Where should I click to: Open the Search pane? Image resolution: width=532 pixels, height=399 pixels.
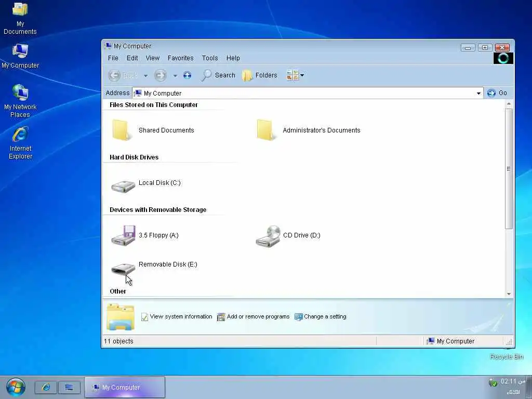point(218,75)
